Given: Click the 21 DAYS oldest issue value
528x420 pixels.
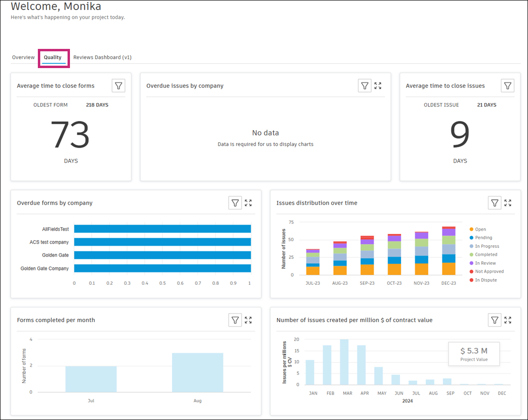Looking at the screenshot, I should pos(487,105).
